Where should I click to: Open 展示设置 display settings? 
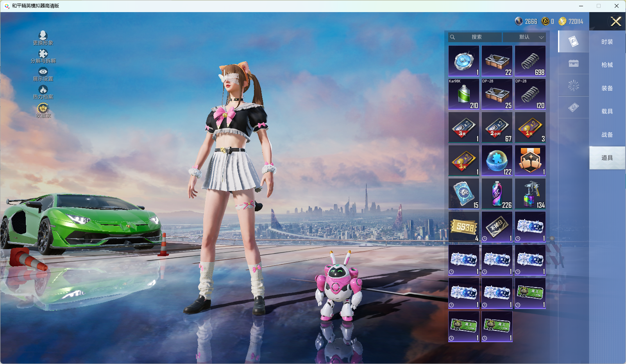click(43, 74)
